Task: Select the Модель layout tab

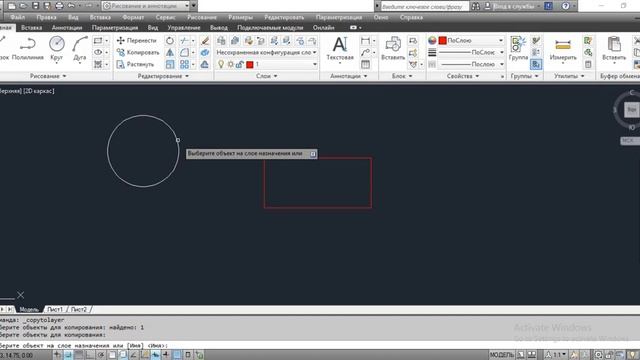Action: pos(29,309)
